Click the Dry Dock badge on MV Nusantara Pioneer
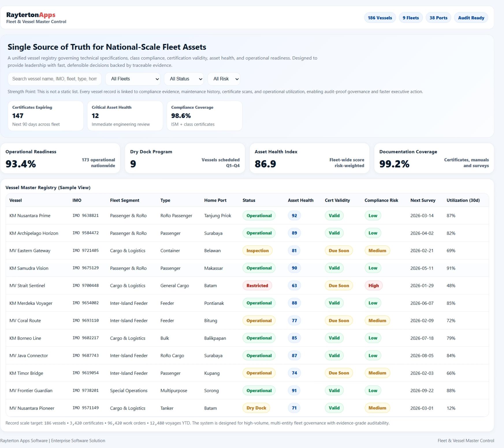Screen dimensions: 504x448 256,408
